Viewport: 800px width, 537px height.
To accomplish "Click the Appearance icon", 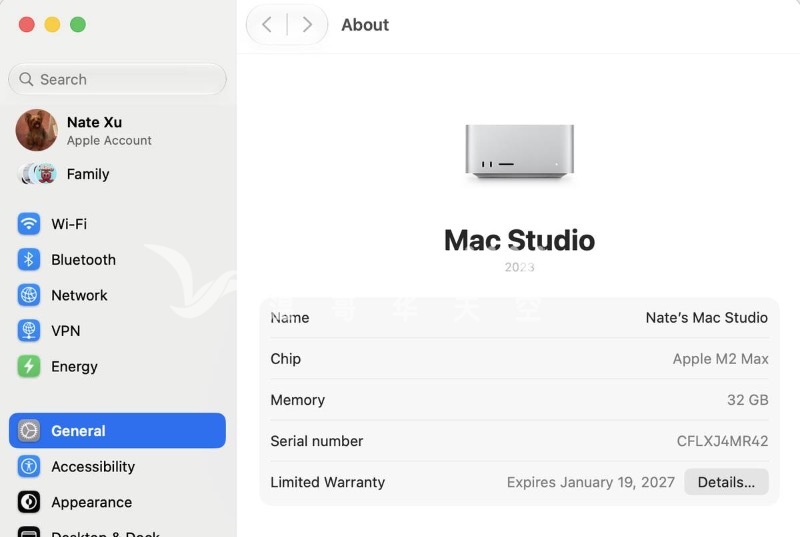I will click(x=29, y=502).
